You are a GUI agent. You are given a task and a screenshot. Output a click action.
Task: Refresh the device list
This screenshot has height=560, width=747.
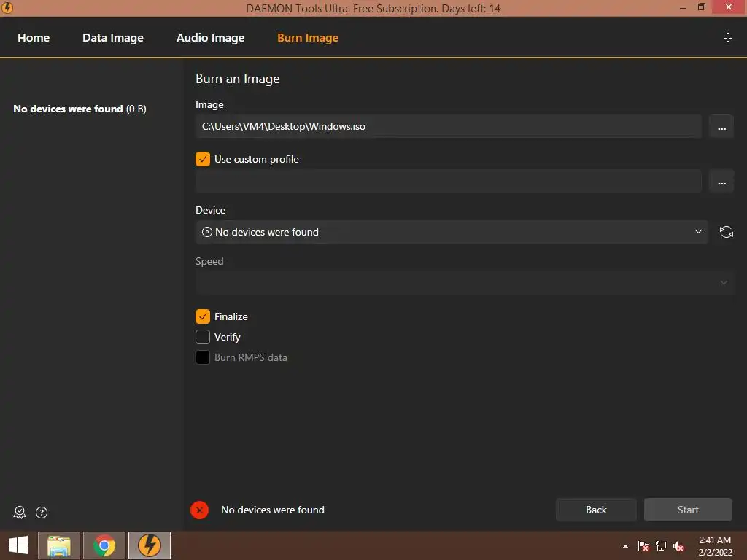click(726, 232)
